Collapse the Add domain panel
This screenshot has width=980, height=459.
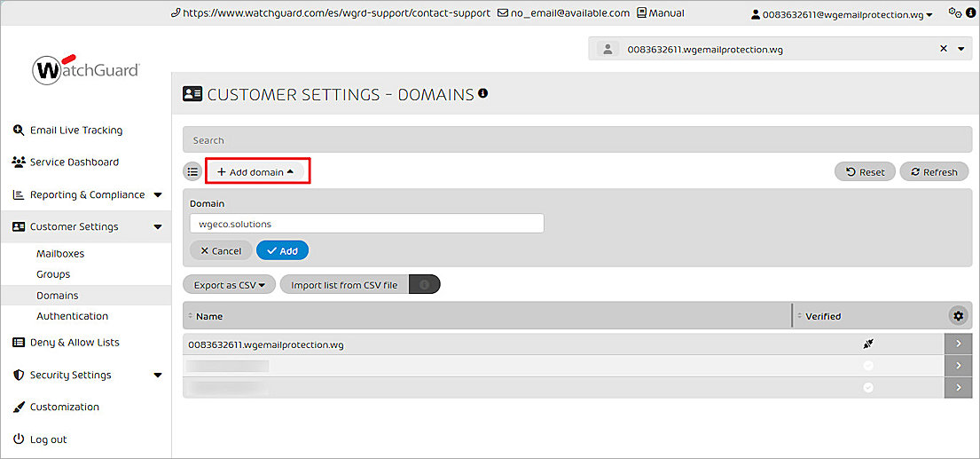point(255,172)
